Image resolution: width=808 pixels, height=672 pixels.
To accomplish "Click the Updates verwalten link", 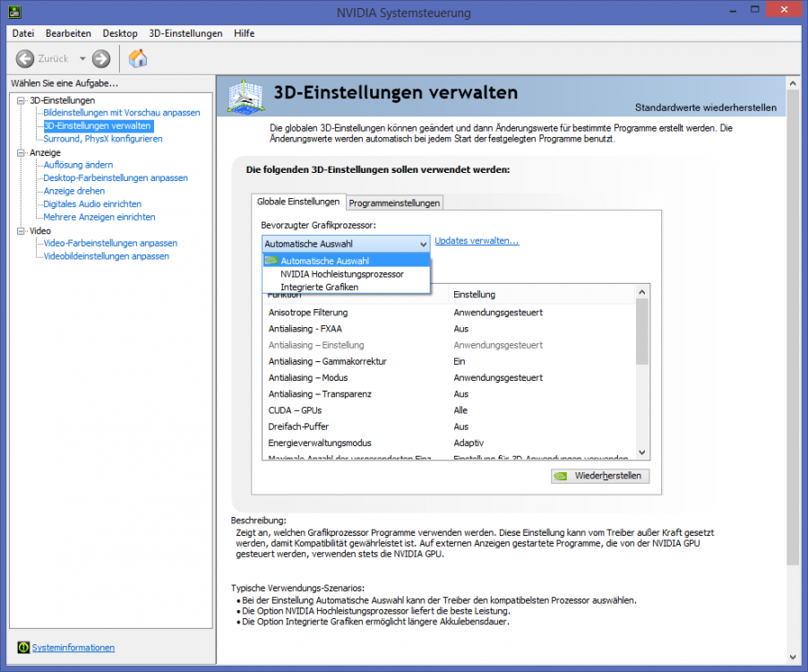I will (x=477, y=241).
